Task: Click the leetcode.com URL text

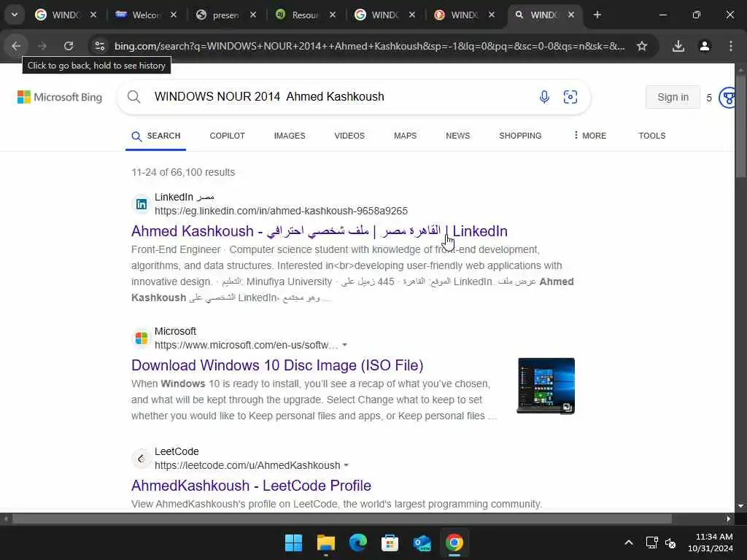Action: click(247, 465)
